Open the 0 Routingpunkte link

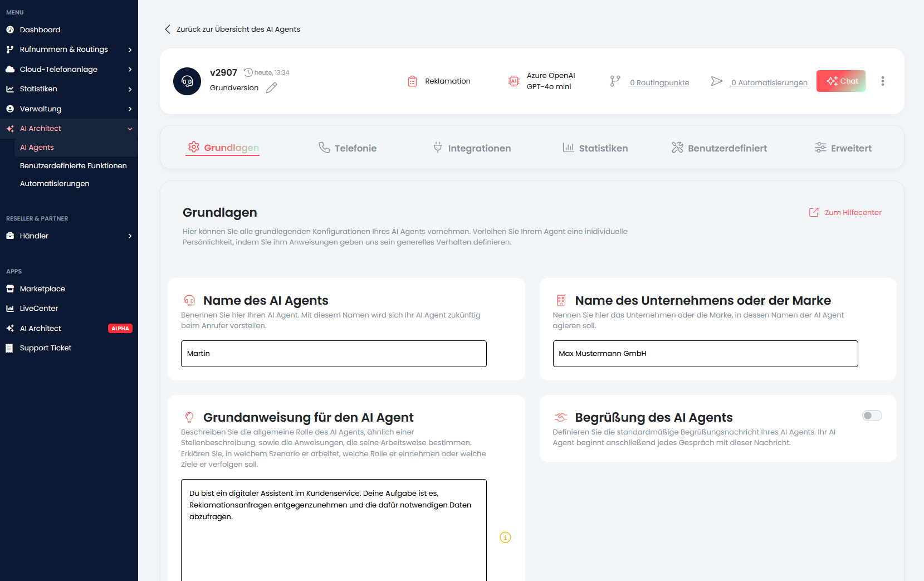tap(659, 82)
